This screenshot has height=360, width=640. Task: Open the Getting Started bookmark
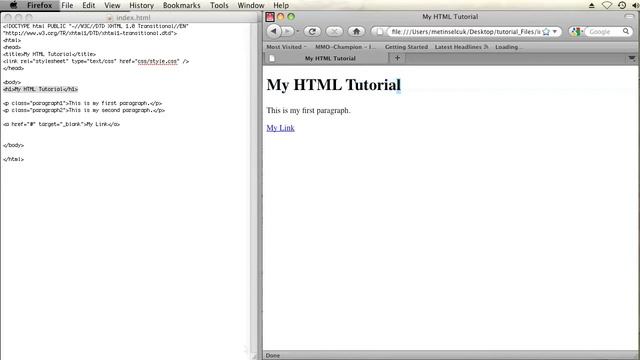point(406,47)
